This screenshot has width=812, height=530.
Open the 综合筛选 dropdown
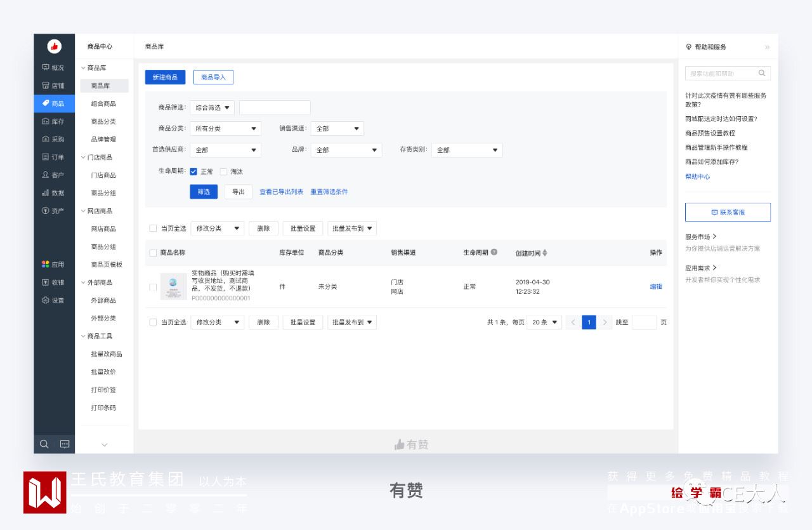[x=212, y=108]
